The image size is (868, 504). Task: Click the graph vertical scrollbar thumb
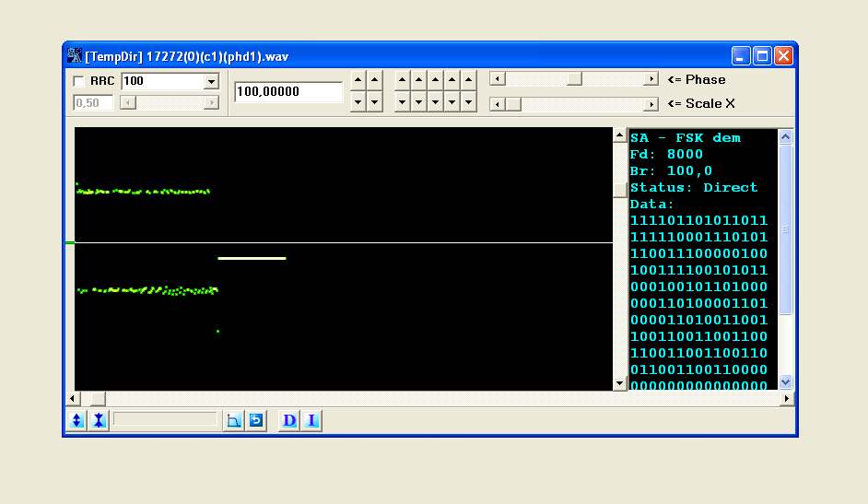tap(619, 190)
